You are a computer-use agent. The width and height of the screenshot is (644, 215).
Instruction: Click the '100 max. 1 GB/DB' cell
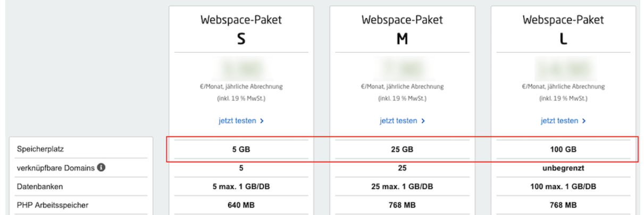(563, 186)
